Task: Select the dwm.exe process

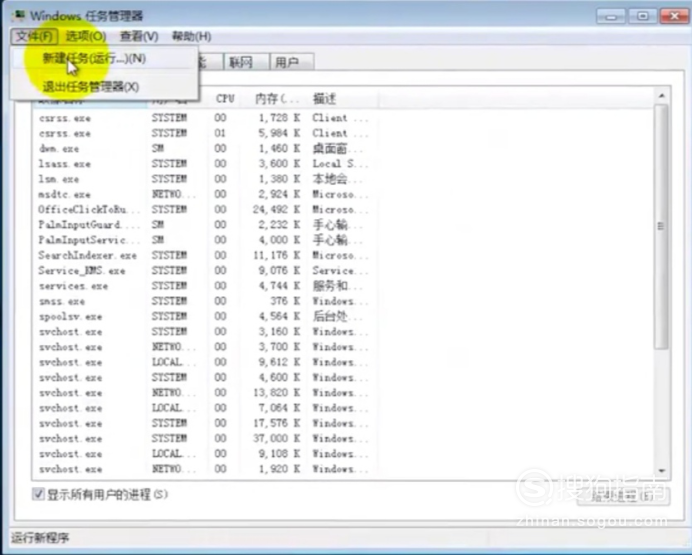Action: point(203,148)
